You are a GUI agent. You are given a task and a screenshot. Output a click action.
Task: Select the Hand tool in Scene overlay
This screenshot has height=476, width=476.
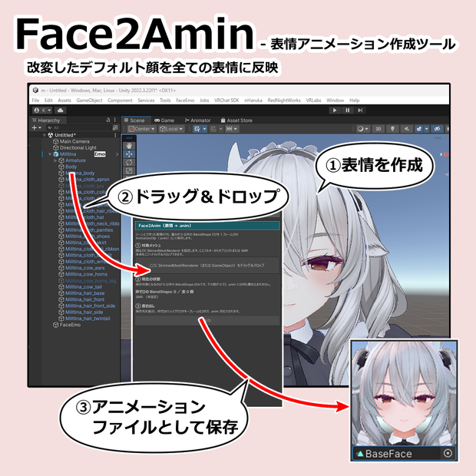coord(129,145)
